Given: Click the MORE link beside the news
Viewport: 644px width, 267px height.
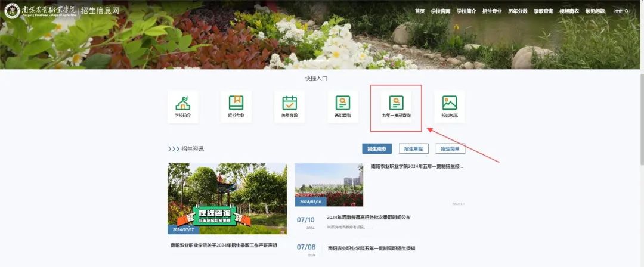Looking at the screenshot, I should [x=458, y=204].
